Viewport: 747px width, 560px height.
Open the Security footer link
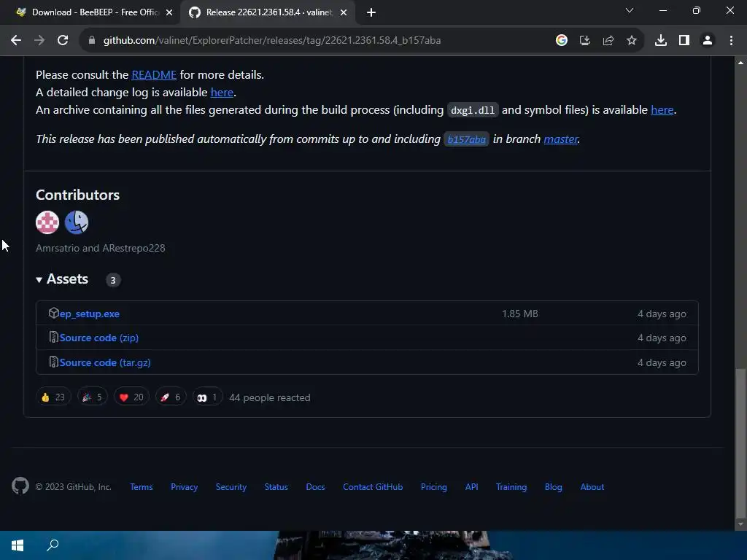pos(231,487)
